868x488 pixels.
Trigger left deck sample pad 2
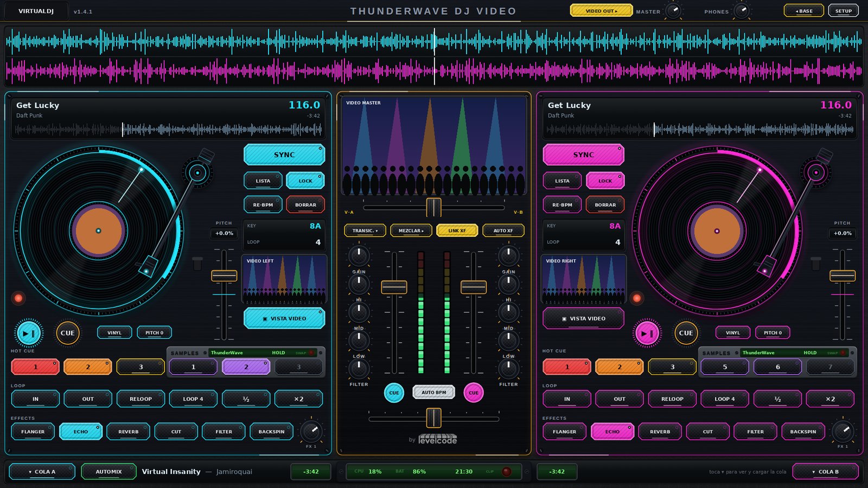(246, 367)
